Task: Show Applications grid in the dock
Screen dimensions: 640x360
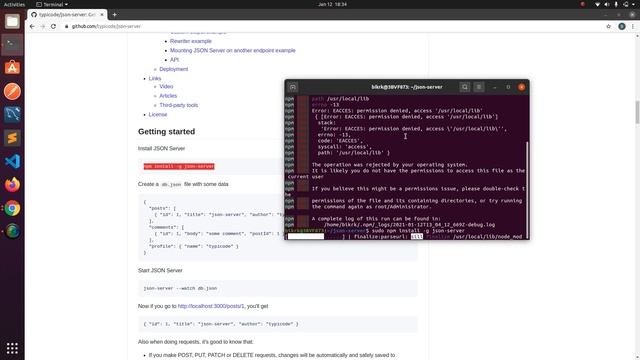Action: point(12,348)
